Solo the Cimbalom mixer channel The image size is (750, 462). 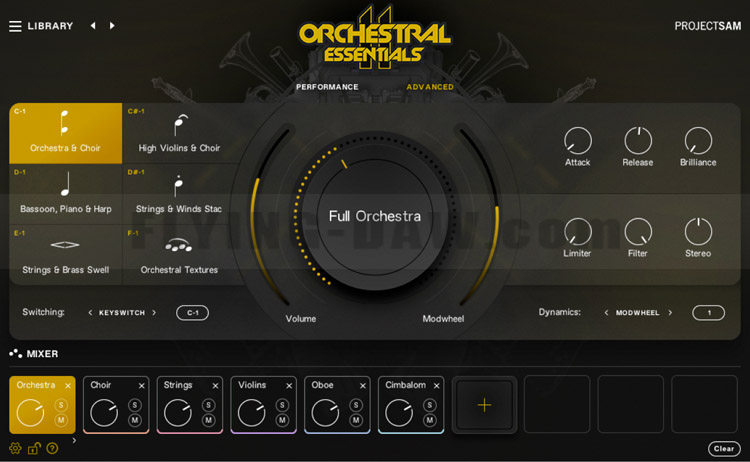[430, 405]
